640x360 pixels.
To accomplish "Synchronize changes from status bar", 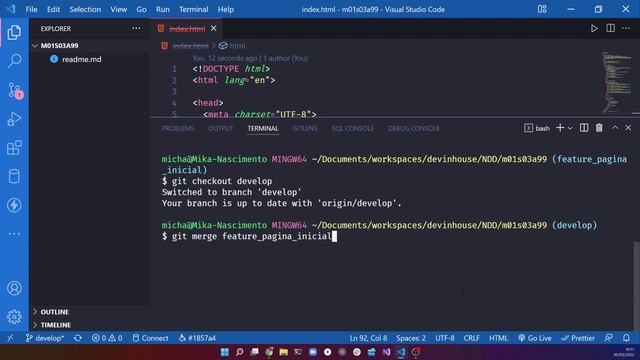I will (78, 338).
